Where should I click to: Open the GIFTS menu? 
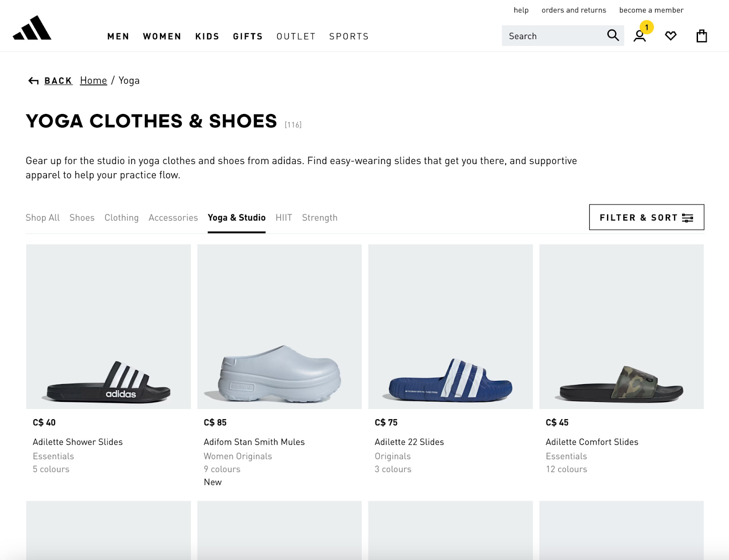pos(248,36)
